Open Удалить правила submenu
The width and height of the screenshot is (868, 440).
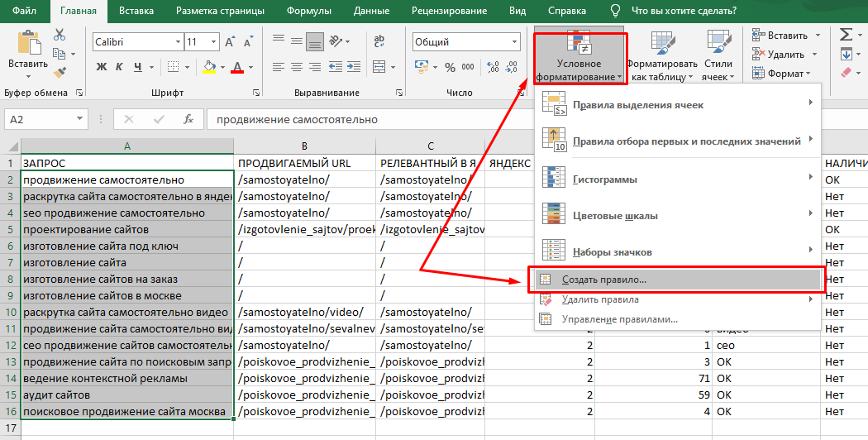tap(677, 299)
